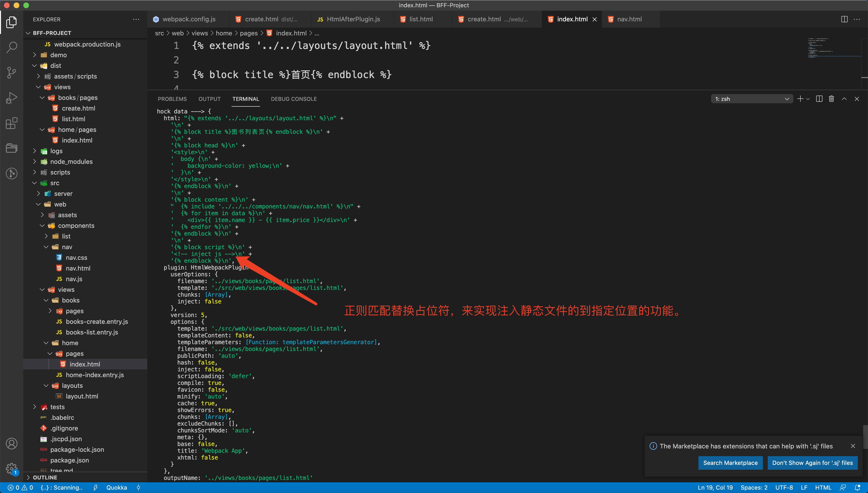Click Ln 19, Col 19 in status bar

coord(715,488)
